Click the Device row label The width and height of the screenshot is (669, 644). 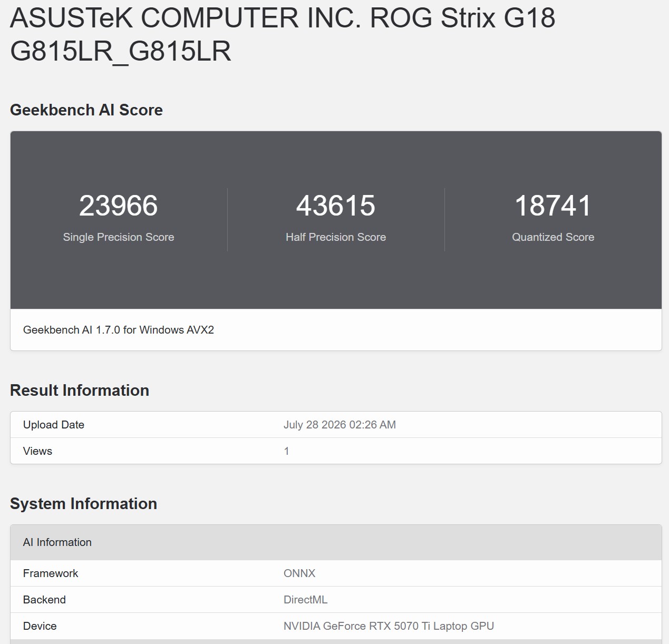click(40, 626)
